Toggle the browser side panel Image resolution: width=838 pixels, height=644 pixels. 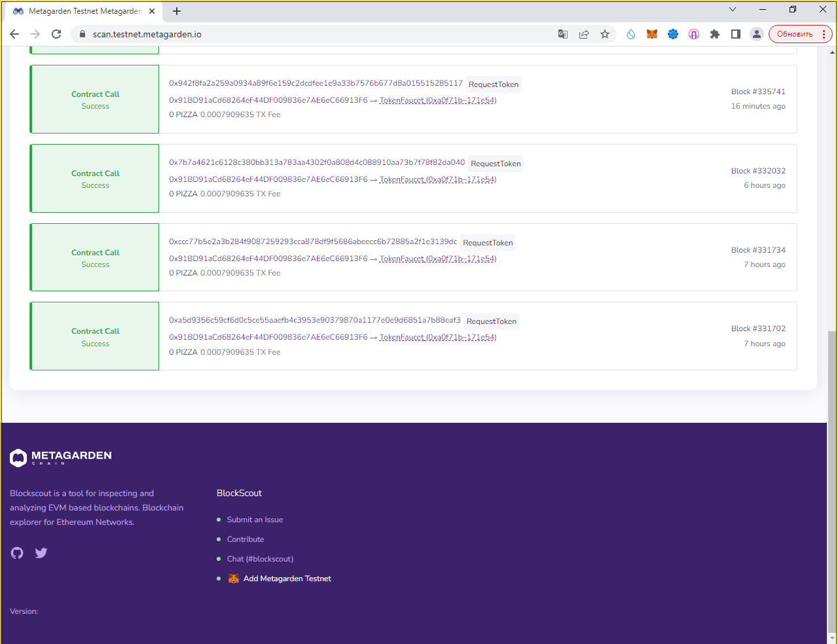click(x=736, y=34)
